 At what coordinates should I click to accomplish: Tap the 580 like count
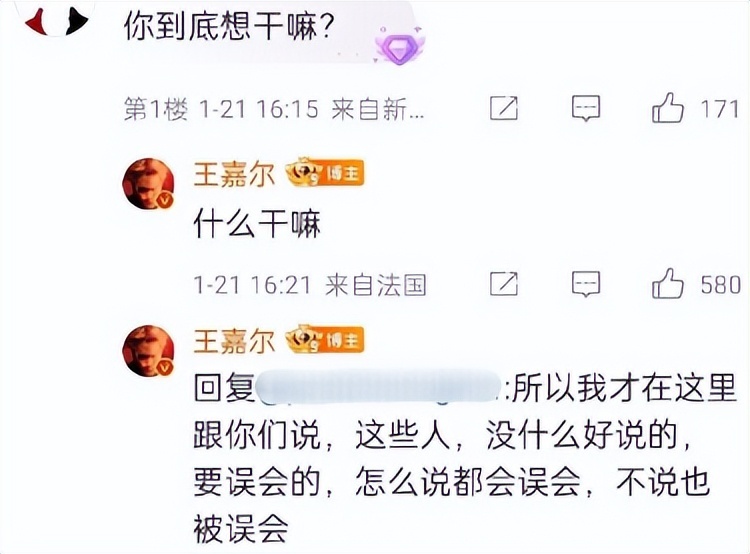tap(721, 285)
